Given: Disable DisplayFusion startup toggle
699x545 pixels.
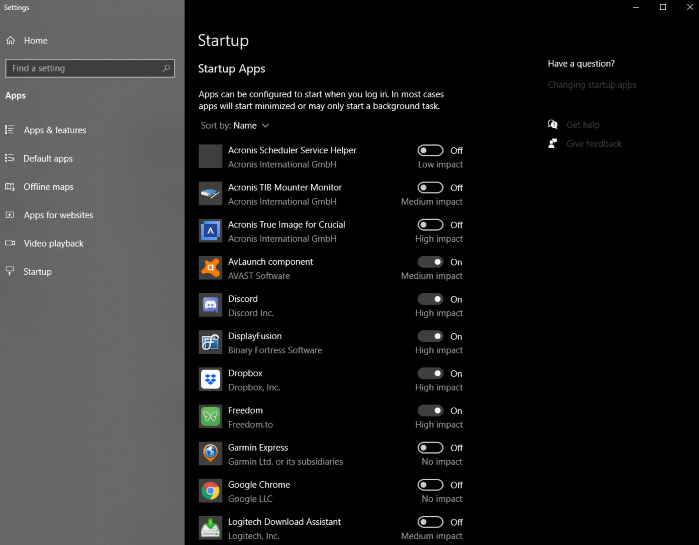Looking at the screenshot, I should (430, 336).
